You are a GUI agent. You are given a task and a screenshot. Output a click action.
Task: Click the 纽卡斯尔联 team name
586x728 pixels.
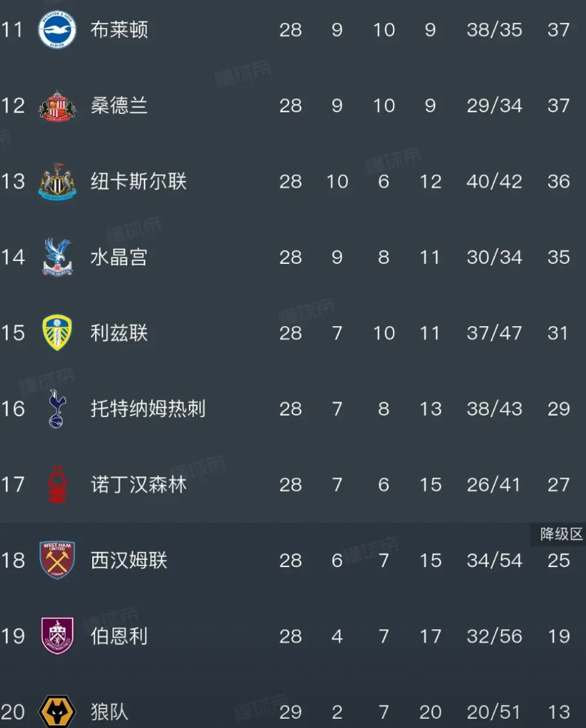click(x=139, y=182)
